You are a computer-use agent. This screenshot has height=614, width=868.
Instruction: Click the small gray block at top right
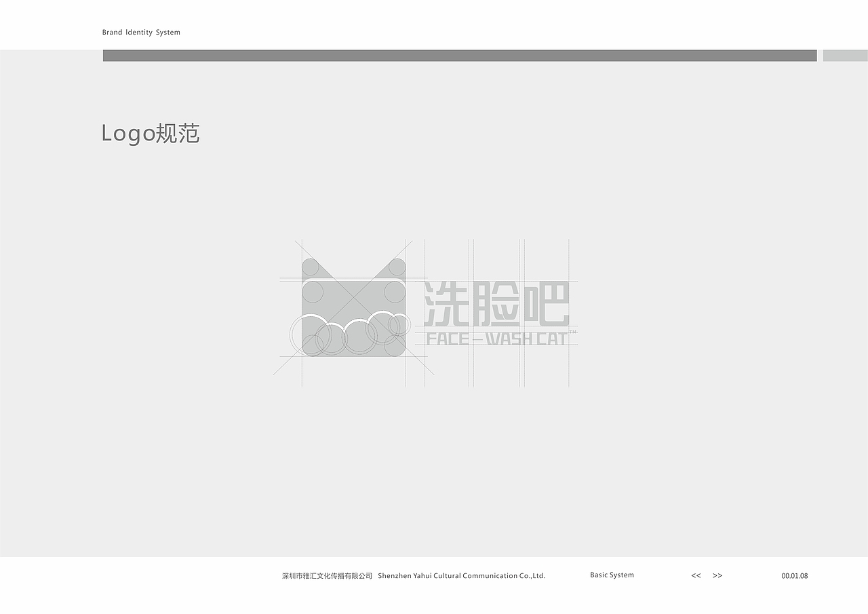click(846, 54)
